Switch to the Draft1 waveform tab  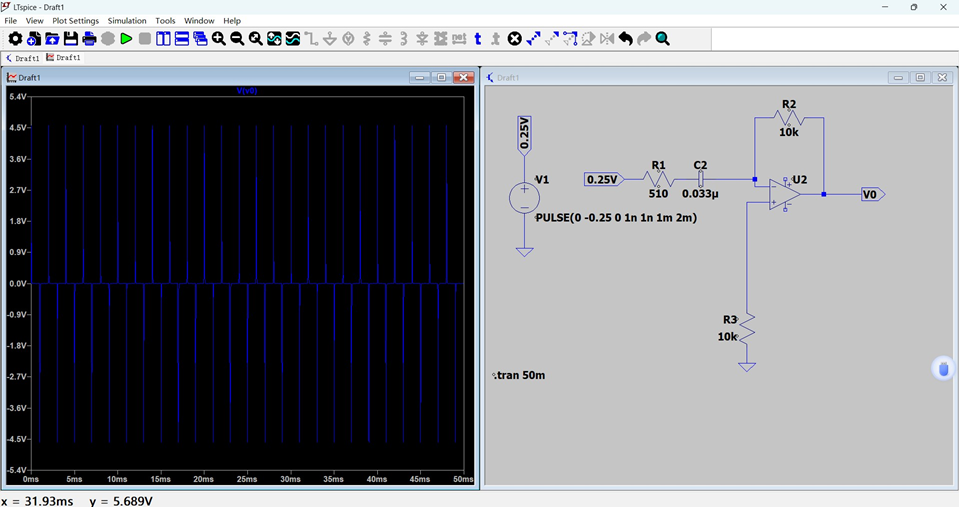point(64,57)
